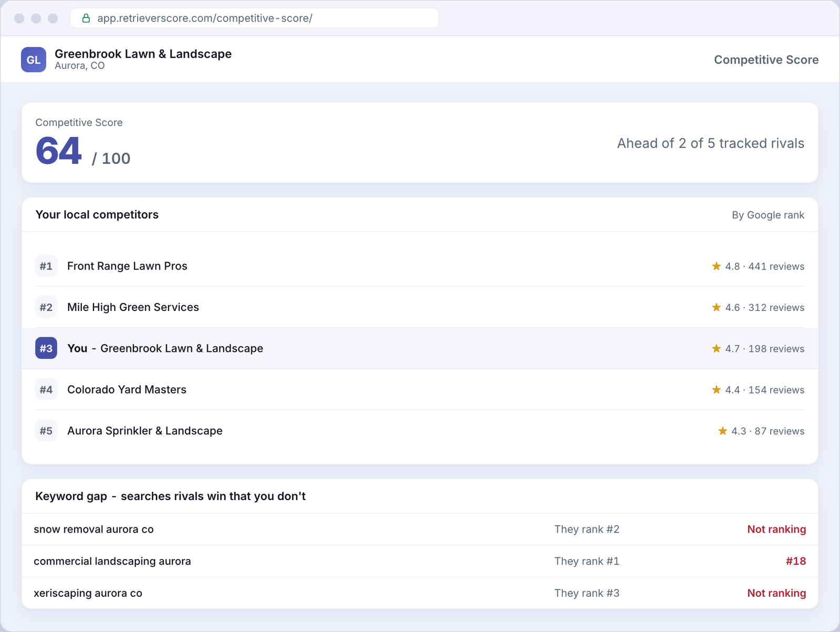Open the Competitive Score header label
The image size is (840, 632).
pyautogui.click(x=766, y=60)
